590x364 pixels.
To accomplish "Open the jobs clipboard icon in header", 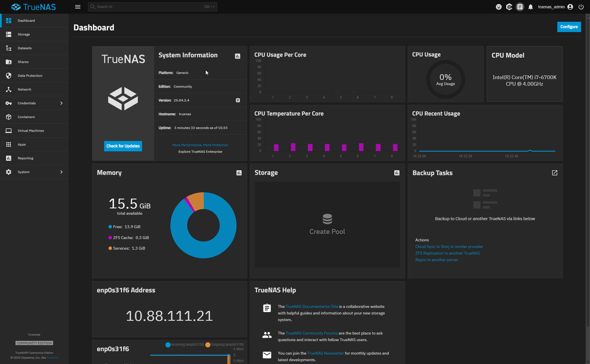I will (520, 6).
